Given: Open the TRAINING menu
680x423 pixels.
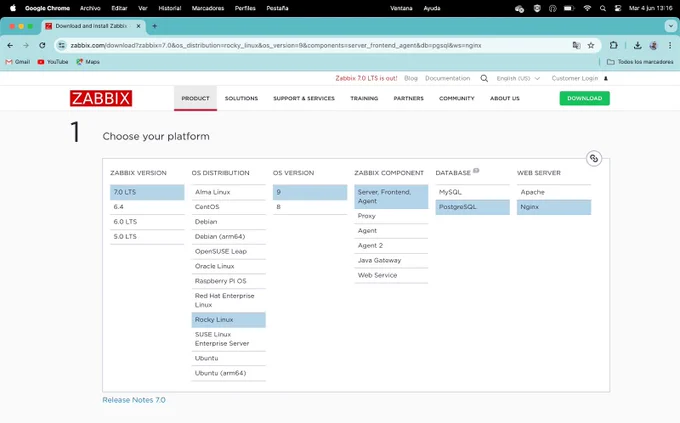Looking at the screenshot, I should pyautogui.click(x=364, y=98).
